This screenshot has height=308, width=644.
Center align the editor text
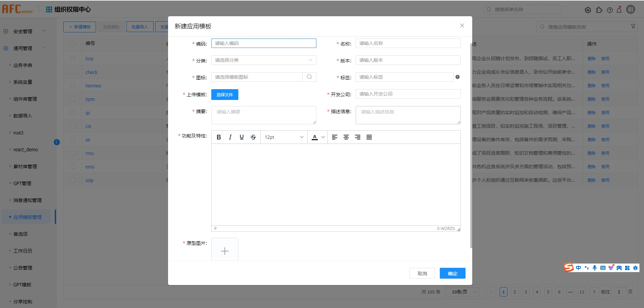346,137
